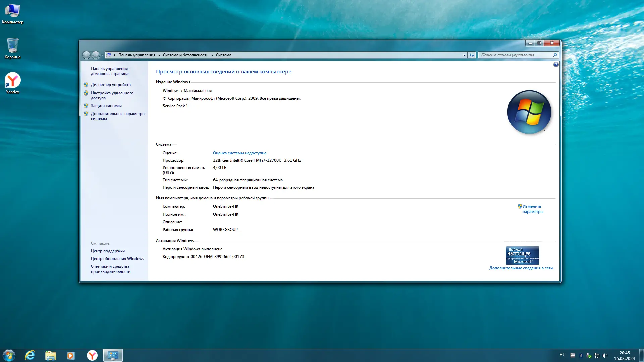Click the search magnifier icon
This screenshot has width=644, height=362.
555,55
